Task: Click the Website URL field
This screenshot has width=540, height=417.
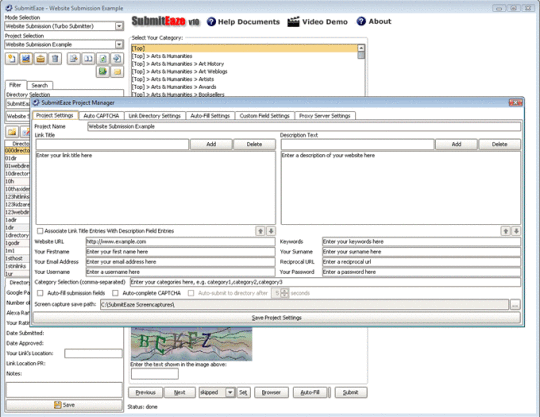Action: point(180,242)
